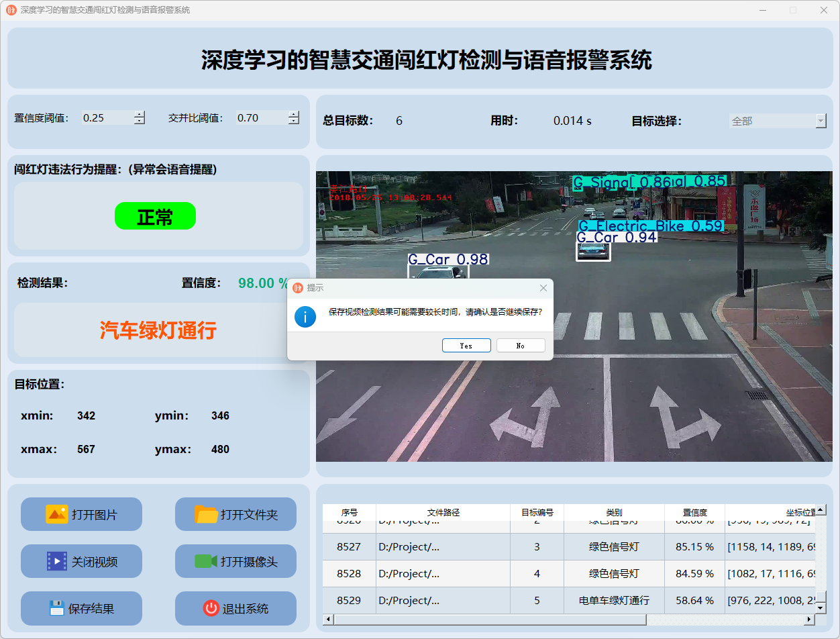Screen dimensions: 840x639
Task: Click the 置信度 column header in table
Action: [x=694, y=512]
